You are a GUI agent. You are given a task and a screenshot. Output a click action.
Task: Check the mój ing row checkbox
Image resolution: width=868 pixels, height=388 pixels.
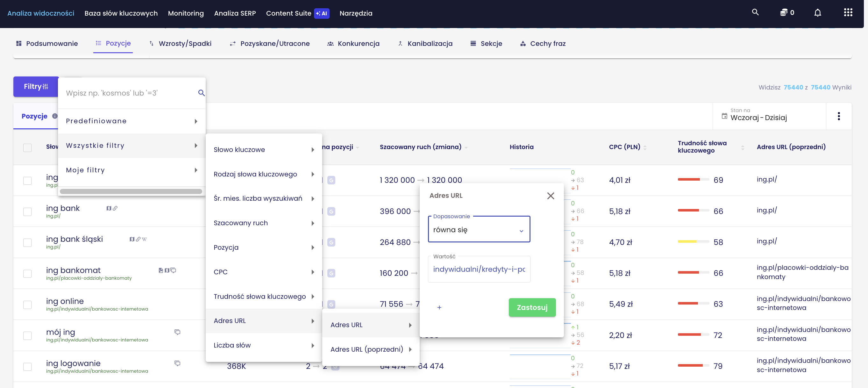click(x=27, y=336)
